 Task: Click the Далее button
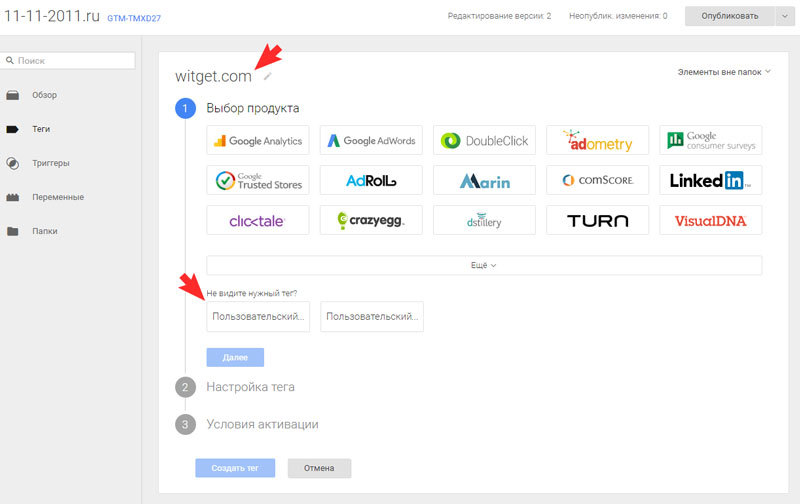click(235, 358)
